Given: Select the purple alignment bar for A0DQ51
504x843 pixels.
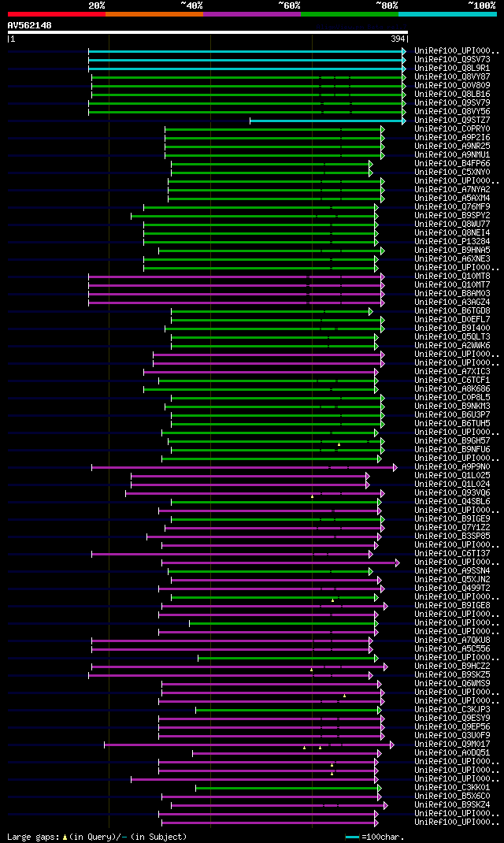Looking at the screenshot, I should [285, 753].
